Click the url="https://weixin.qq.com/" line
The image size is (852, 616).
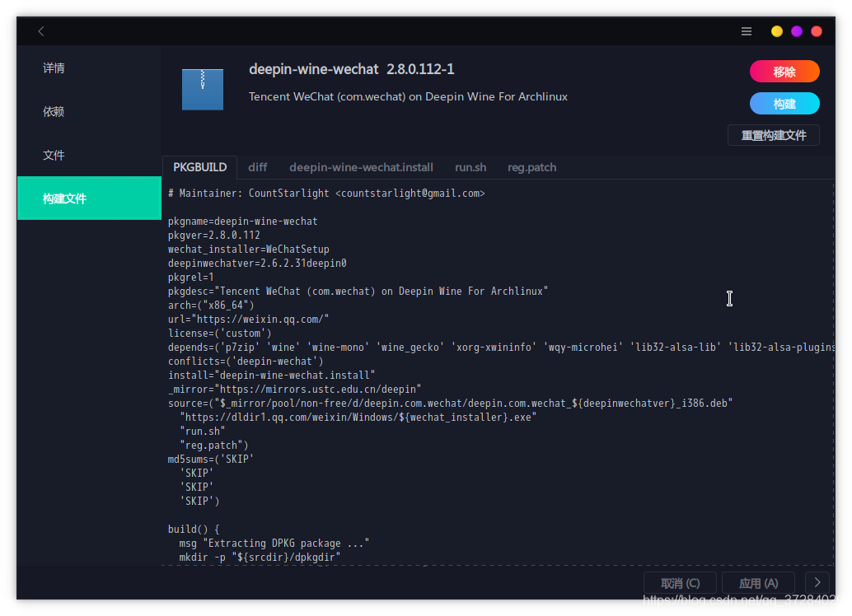[x=248, y=320]
